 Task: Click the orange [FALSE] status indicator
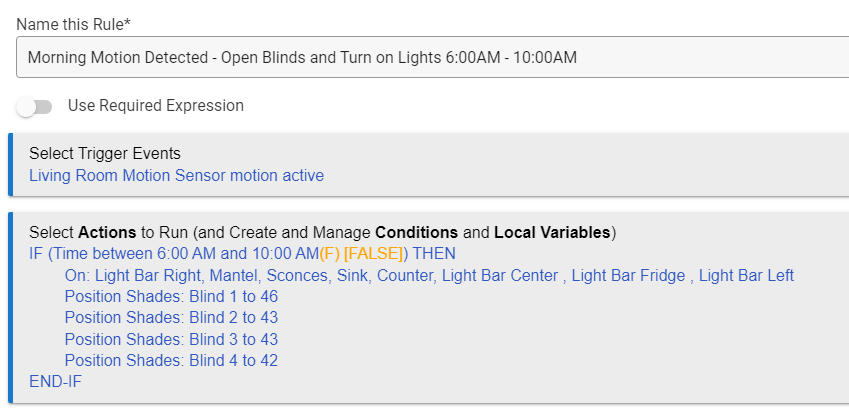pyautogui.click(x=373, y=254)
